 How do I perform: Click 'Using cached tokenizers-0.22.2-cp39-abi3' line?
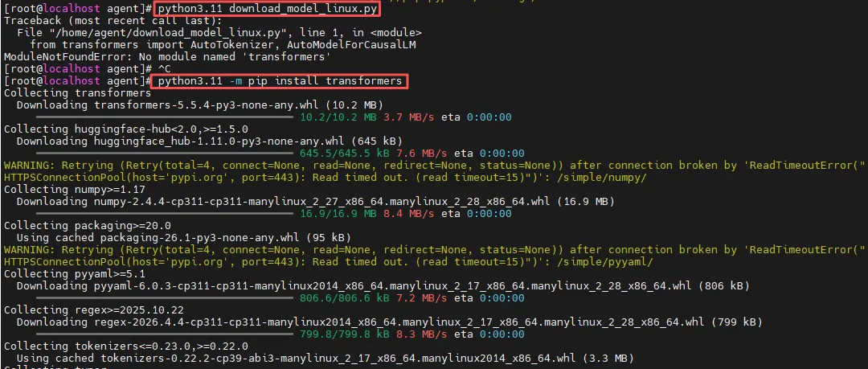325,359
